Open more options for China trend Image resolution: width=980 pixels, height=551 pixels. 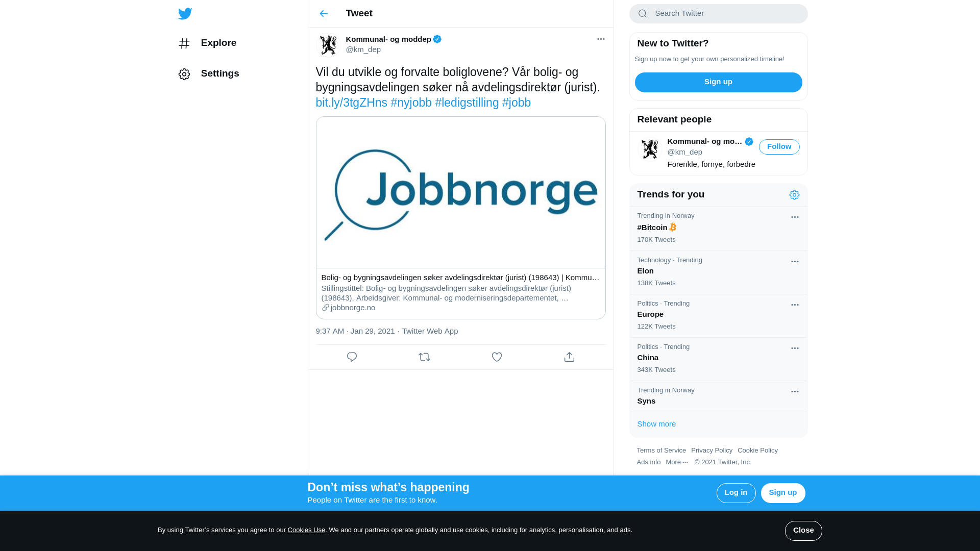click(x=795, y=348)
